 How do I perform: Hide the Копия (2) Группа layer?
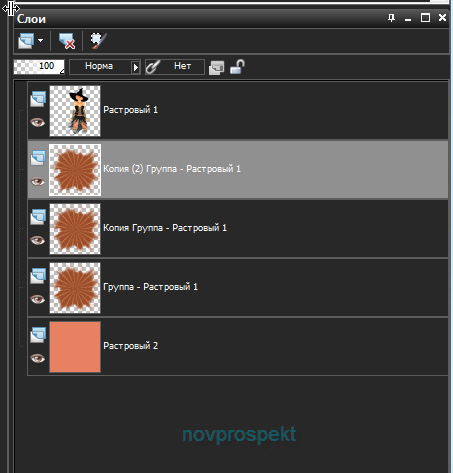37,182
